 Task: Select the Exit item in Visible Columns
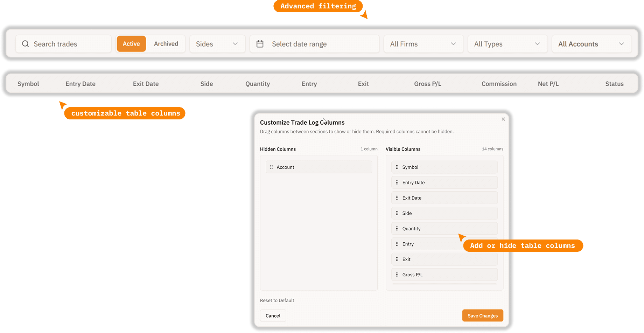[444, 259]
